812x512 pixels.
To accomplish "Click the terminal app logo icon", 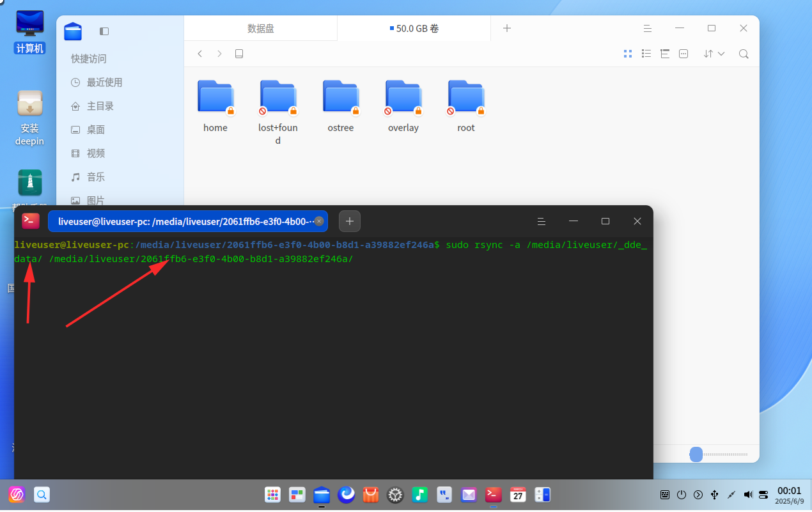I will [31, 221].
